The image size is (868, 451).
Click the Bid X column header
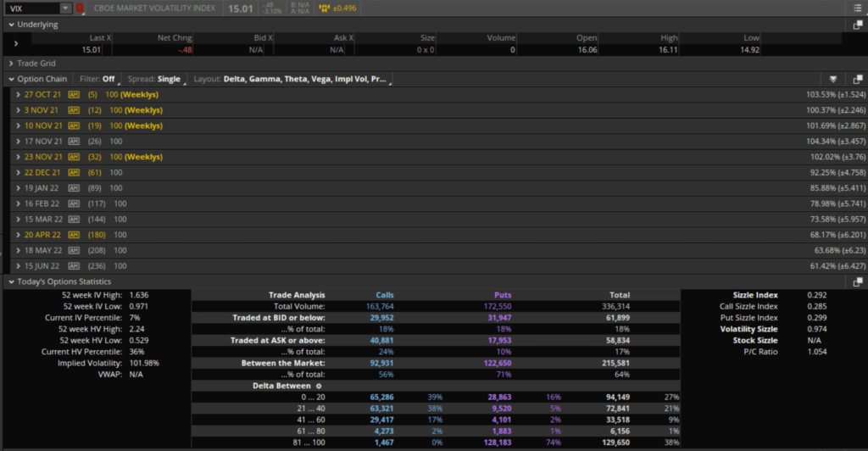(263, 37)
